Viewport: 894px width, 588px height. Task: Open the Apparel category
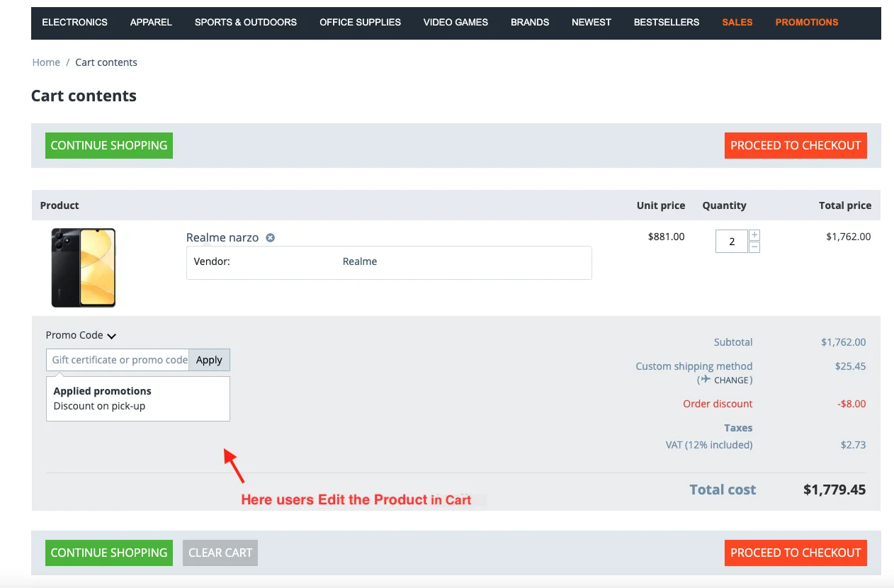click(x=151, y=22)
